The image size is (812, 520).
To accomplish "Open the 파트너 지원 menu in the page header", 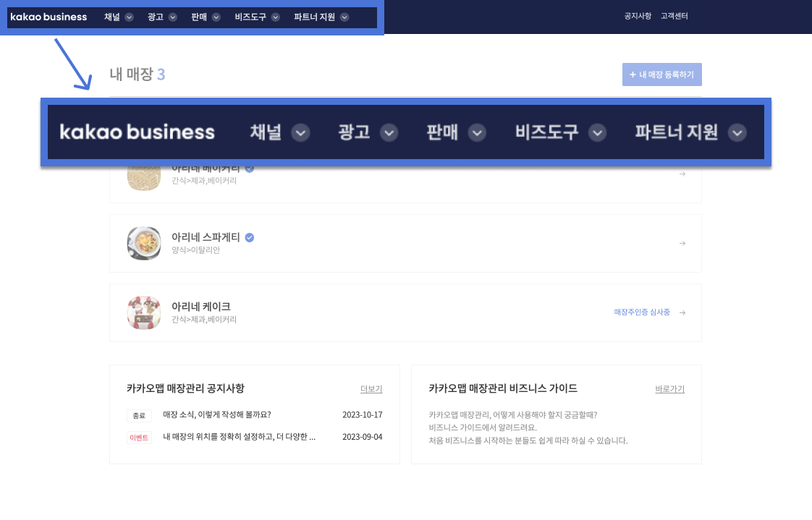I will tap(314, 17).
